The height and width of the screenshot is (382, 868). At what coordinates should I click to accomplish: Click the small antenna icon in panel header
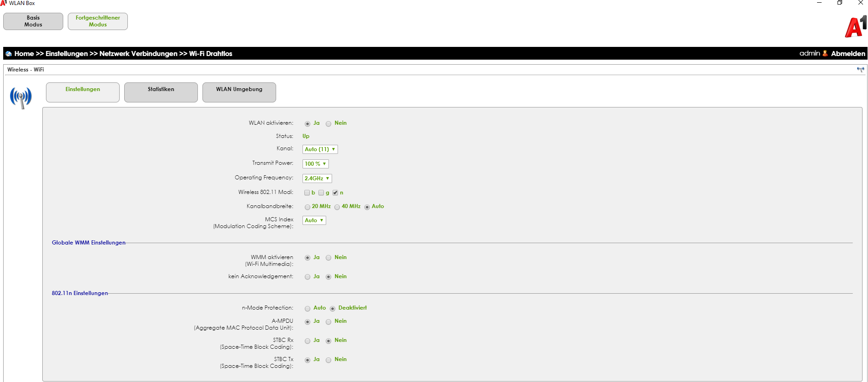click(860, 70)
